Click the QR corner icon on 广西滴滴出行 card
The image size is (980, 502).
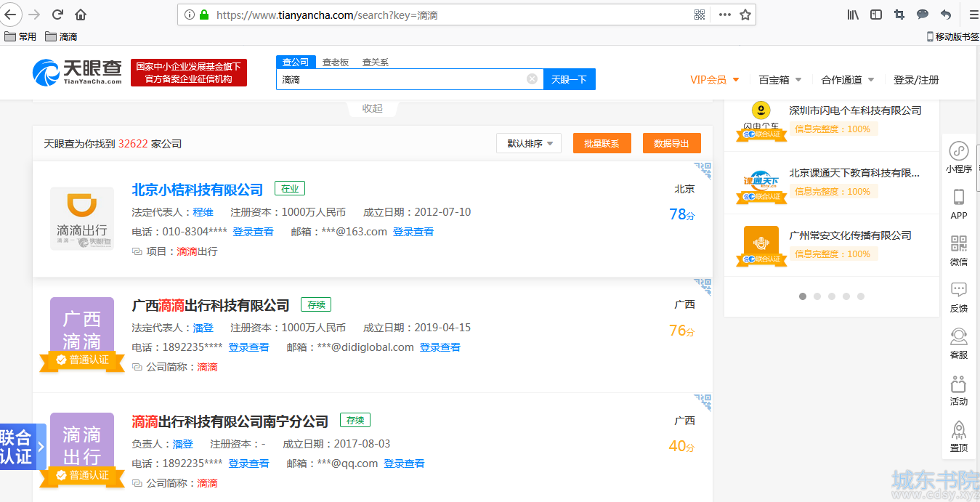pos(702,286)
